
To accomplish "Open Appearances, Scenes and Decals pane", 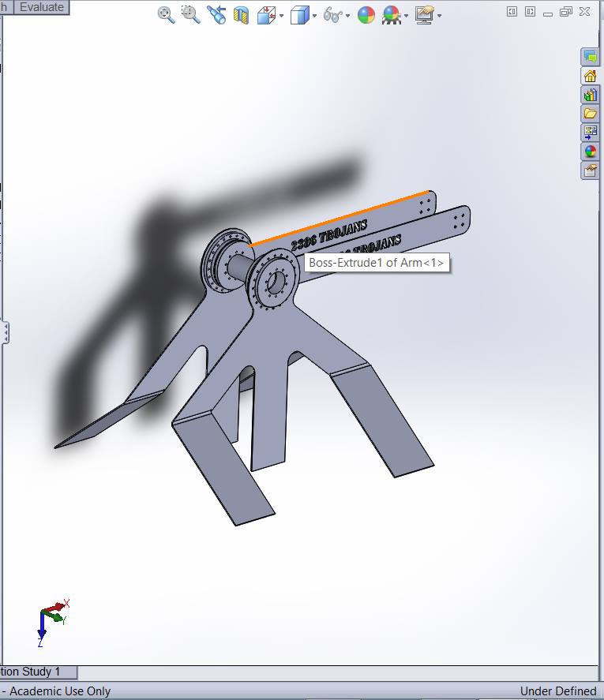I will click(590, 152).
